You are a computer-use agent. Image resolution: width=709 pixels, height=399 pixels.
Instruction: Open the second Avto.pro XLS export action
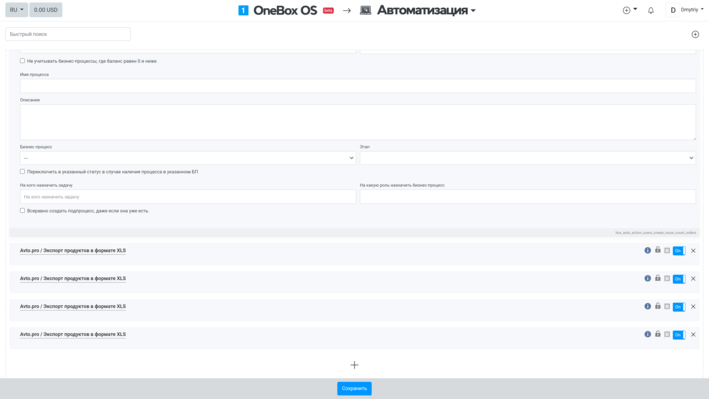pos(73,279)
